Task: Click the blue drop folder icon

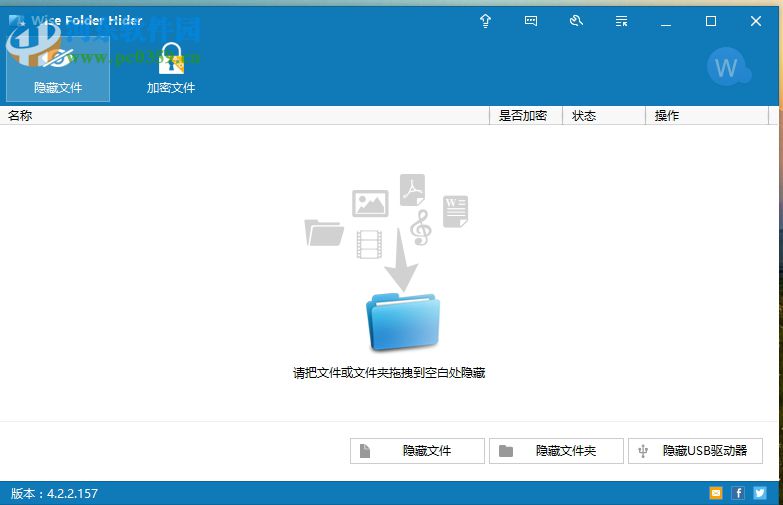Action: 403,321
